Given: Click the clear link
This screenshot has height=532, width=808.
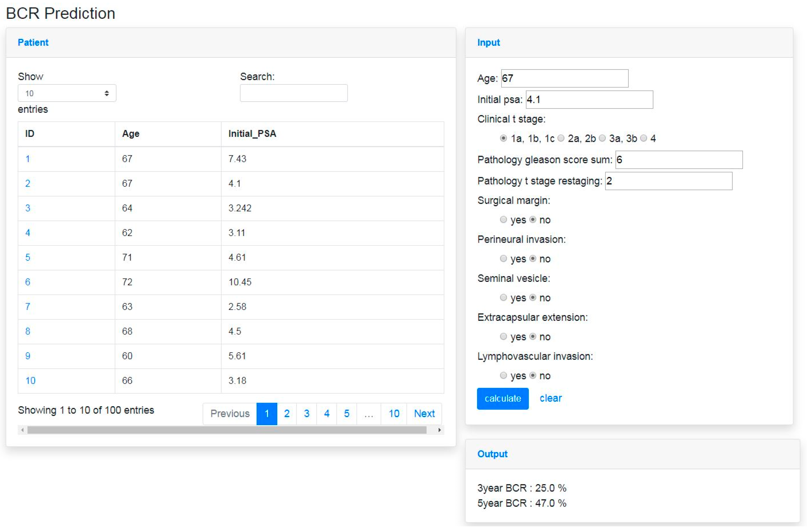Looking at the screenshot, I should 551,398.
